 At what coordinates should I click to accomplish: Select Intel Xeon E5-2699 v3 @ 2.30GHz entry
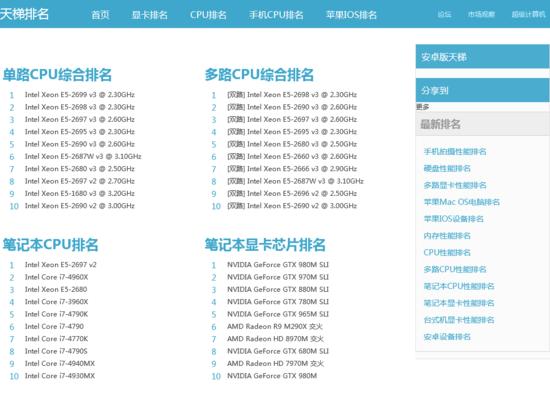80,95
